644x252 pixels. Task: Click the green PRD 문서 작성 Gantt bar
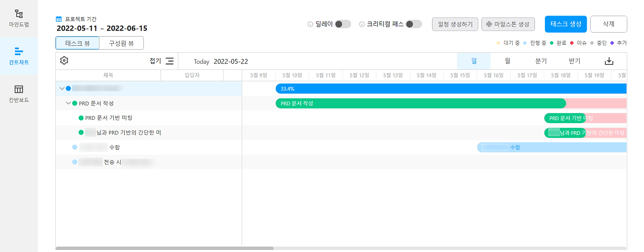(421, 103)
